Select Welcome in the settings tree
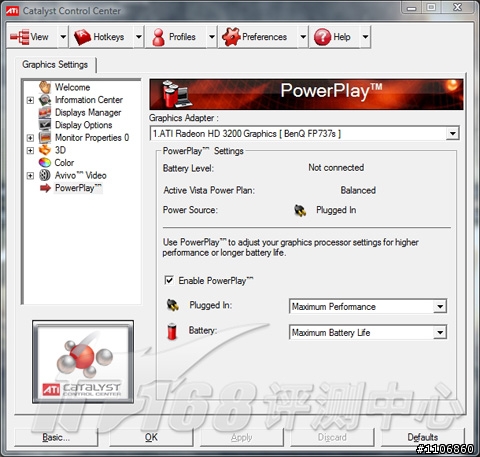The width and height of the screenshot is (480, 457). tap(72, 87)
